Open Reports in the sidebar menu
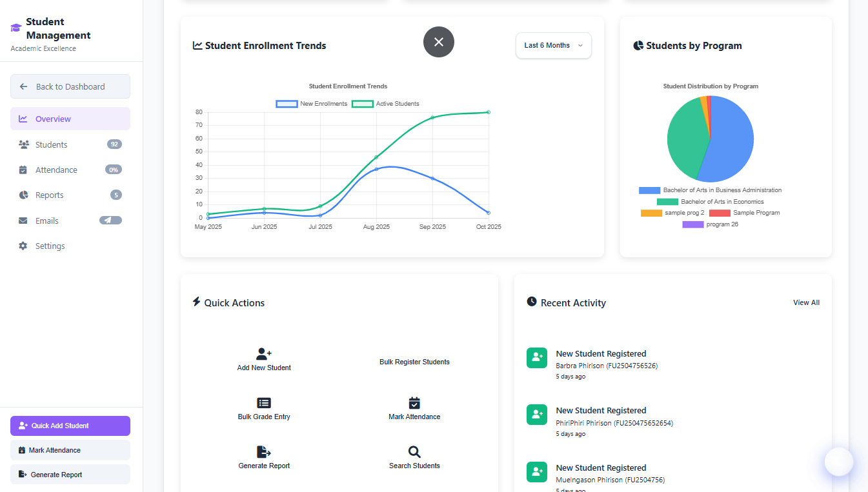Screen dimensions: 868x492 coord(50,195)
